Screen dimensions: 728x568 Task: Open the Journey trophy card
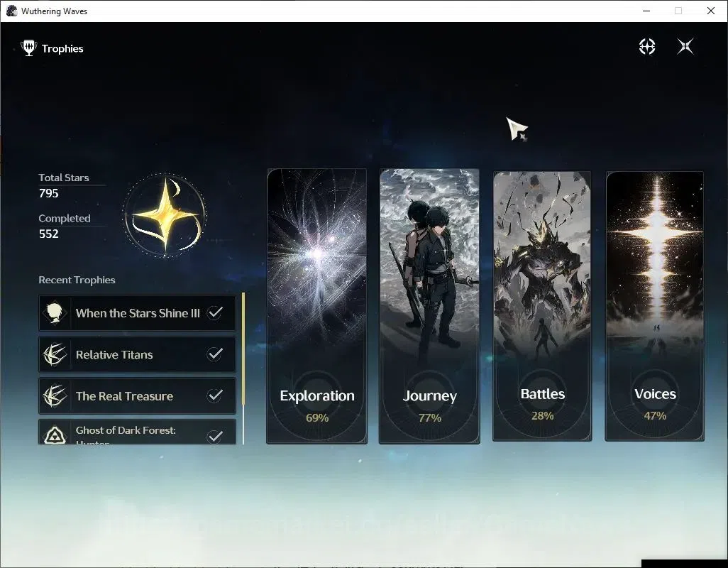(429, 306)
